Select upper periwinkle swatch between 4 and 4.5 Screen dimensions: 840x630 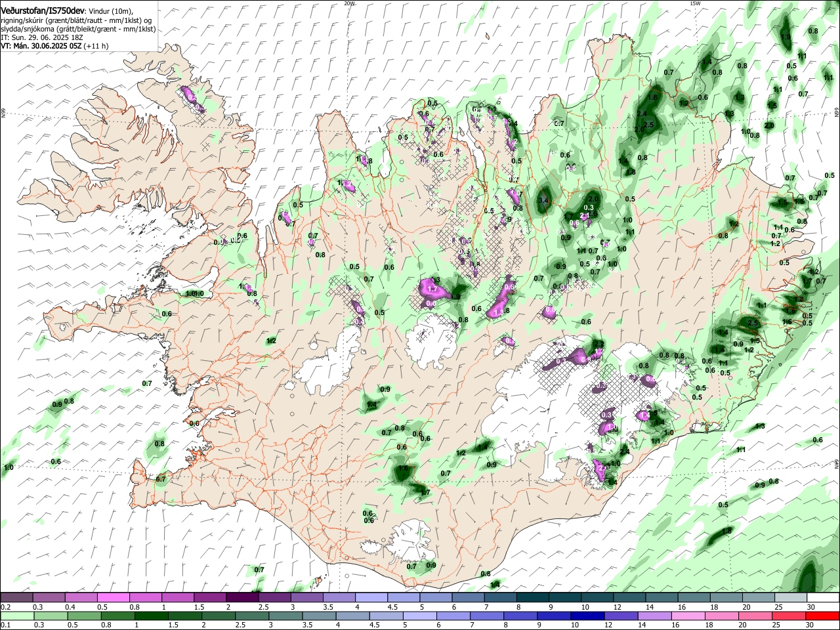[x=370, y=597]
